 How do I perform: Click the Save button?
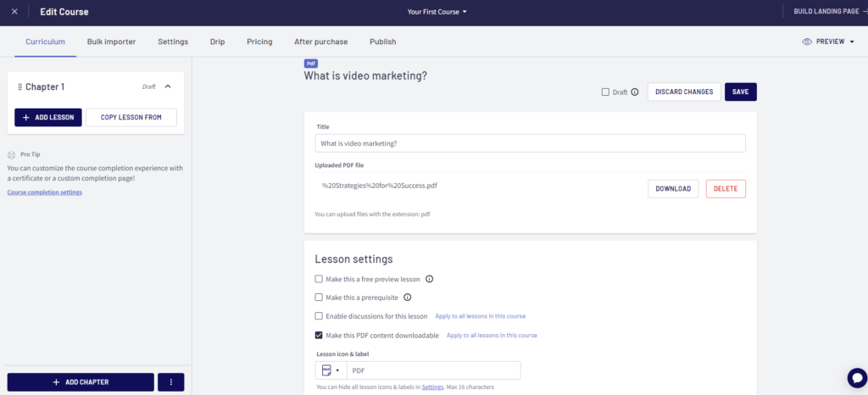coord(741,92)
